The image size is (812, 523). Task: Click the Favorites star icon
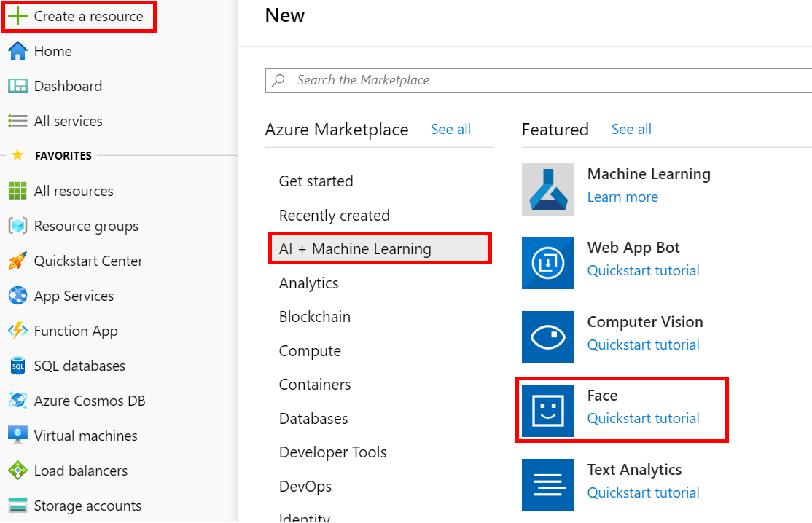[x=17, y=155]
